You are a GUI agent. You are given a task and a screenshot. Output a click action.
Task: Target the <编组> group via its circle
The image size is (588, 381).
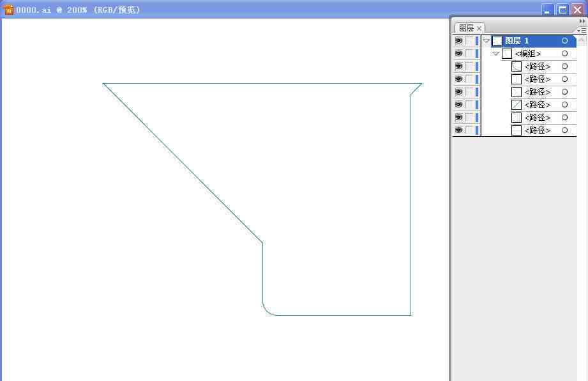point(564,53)
